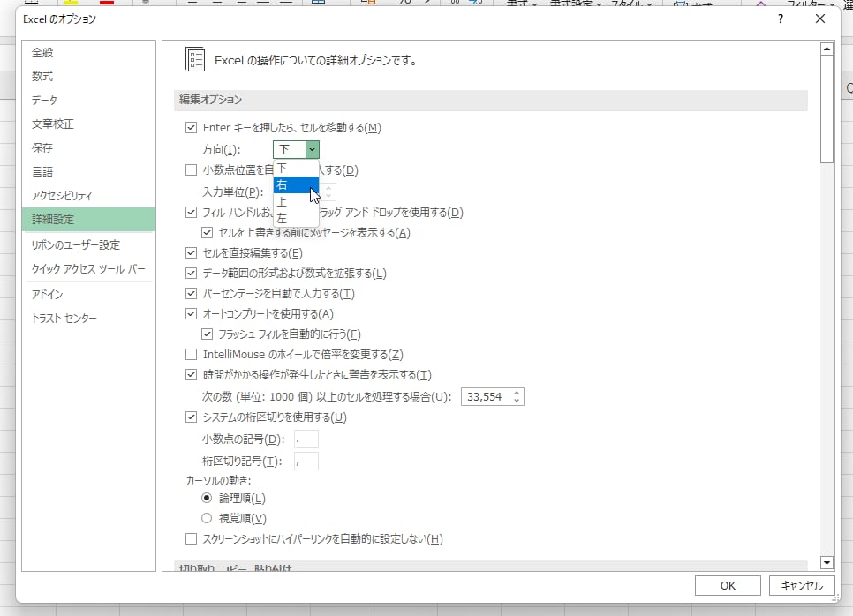Open the 方向 direction dropdown arrow
853x616 pixels.
point(313,149)
